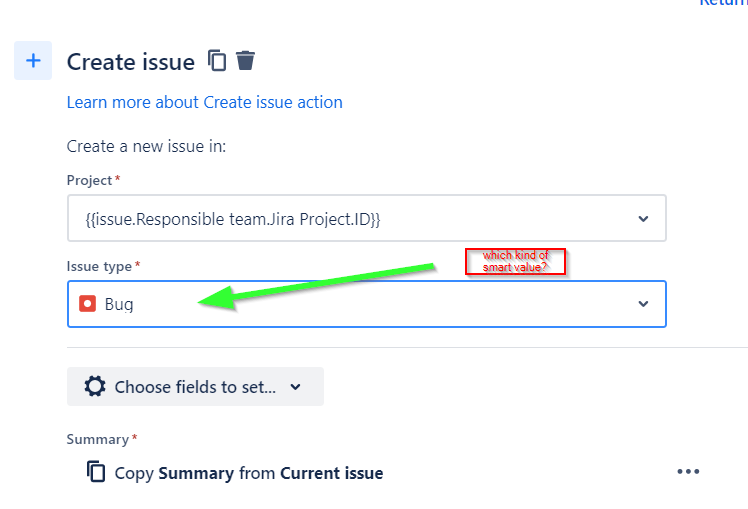748x509 pixels.
Task: Open Learn more about Create issue action
Action: click(x=205, y=103)
